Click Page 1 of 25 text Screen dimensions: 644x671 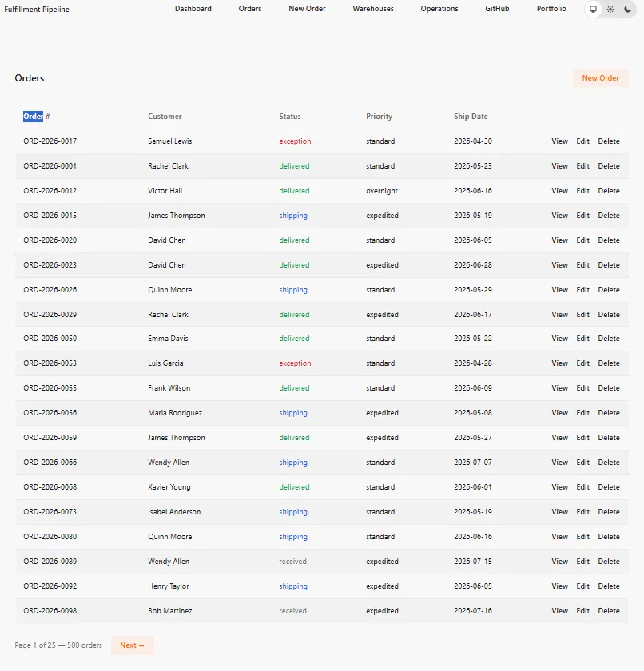35,645
